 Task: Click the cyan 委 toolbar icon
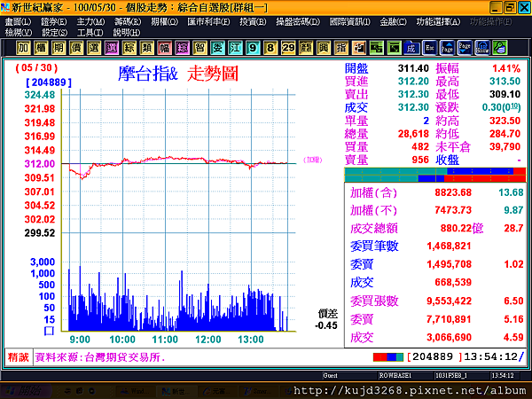point(217,48)
